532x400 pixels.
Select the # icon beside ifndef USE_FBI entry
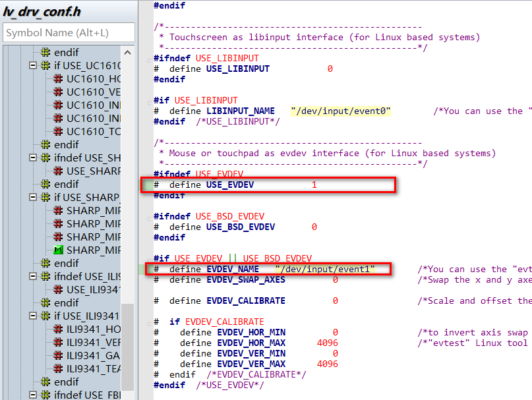[47, 395]
